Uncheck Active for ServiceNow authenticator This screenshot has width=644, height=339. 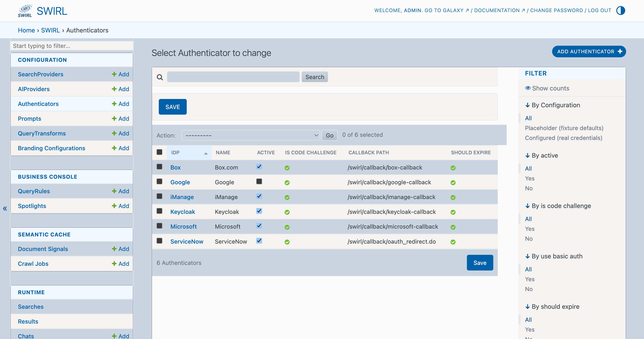[259, 241]
